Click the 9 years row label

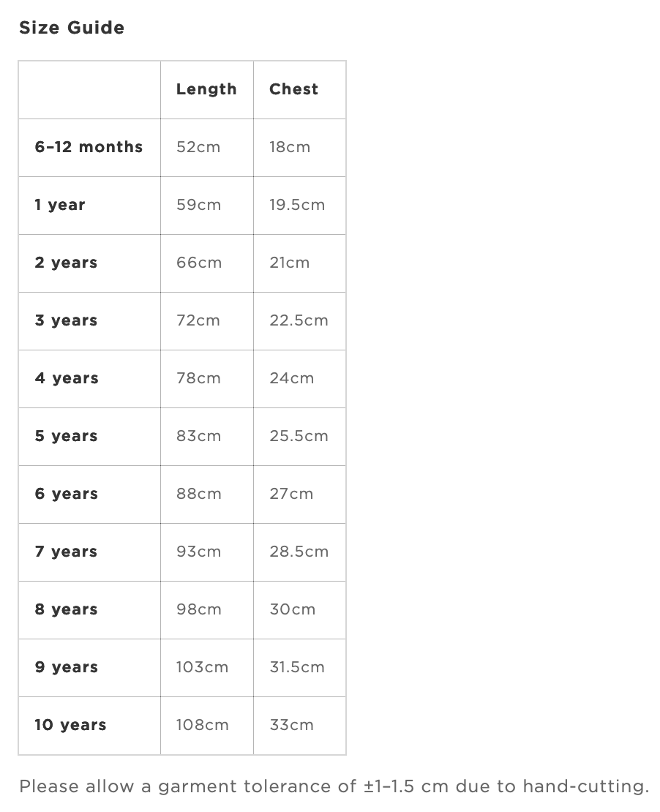(x=66, y=667)
